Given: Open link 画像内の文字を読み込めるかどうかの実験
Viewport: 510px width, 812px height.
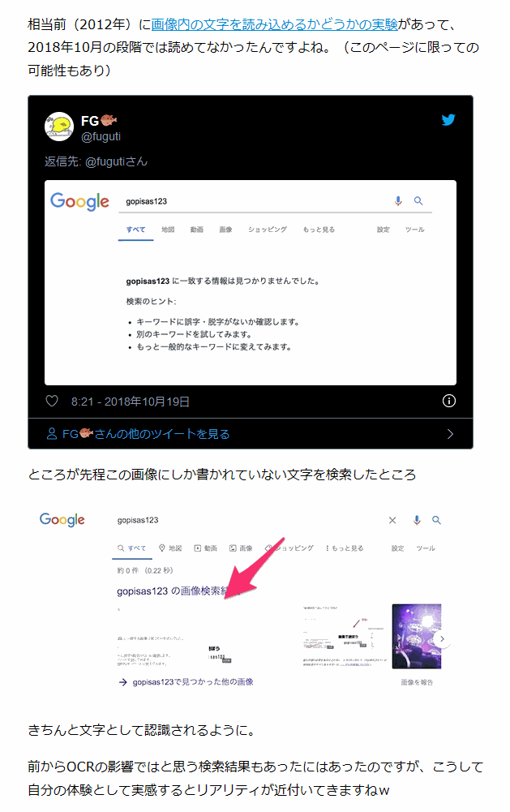Looking at the screenshot, I should (274, 24).
